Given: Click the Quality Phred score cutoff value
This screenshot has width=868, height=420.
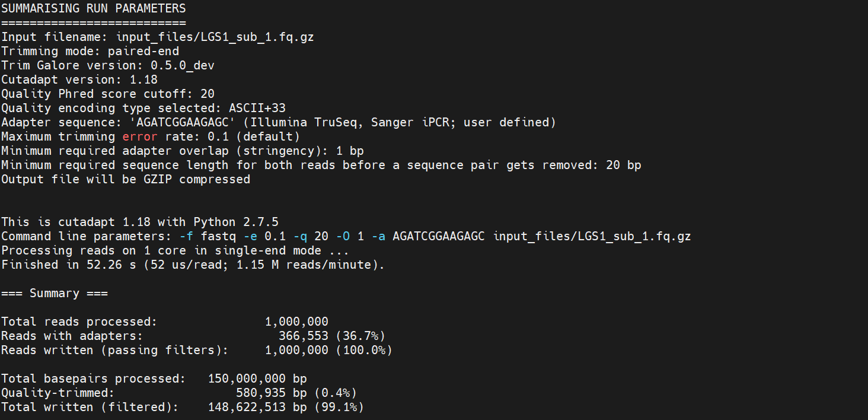Looking at the screenshot, I should point(208,94).
